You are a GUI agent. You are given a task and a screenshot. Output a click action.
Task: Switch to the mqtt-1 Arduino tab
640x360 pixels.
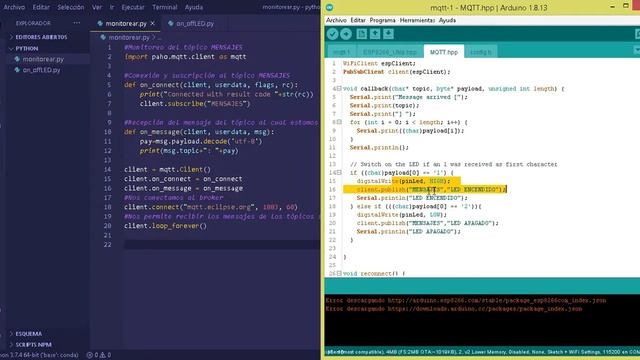(x=342, y=52)
